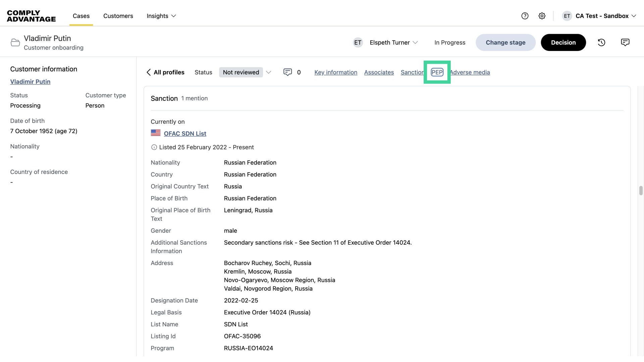This screenshot has height=362, width=644.
Task: Jump to the PEP section
Action: pos(437,72)
